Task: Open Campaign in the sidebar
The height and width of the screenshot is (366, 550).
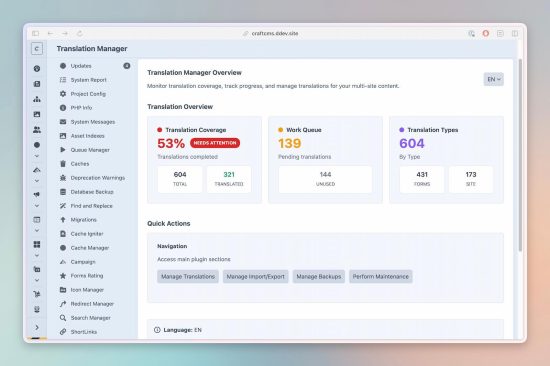Action: [83, 262]
